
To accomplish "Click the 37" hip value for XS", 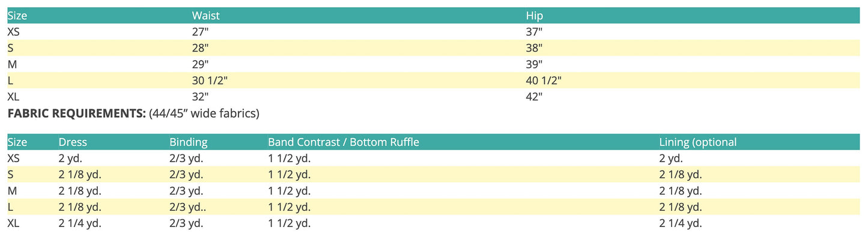I will (x=534, y=32).
